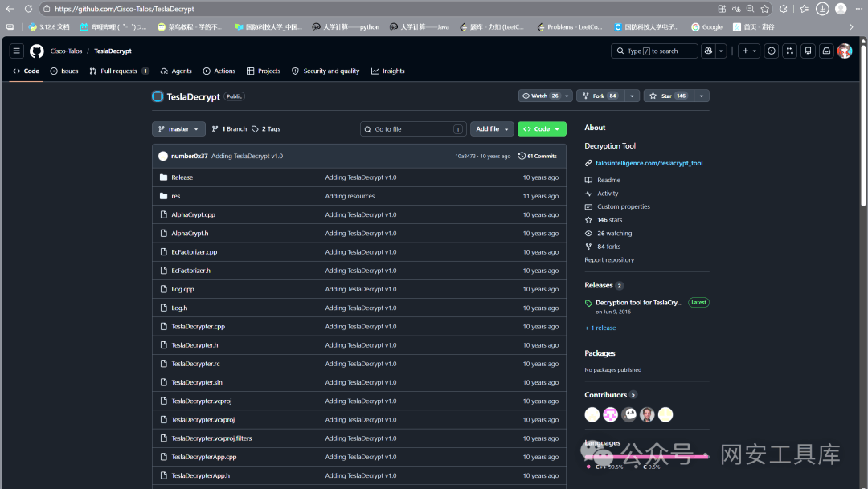Open TeslaDecrypterApp.cpp file
868x489 pixels.
coord(203,457)
